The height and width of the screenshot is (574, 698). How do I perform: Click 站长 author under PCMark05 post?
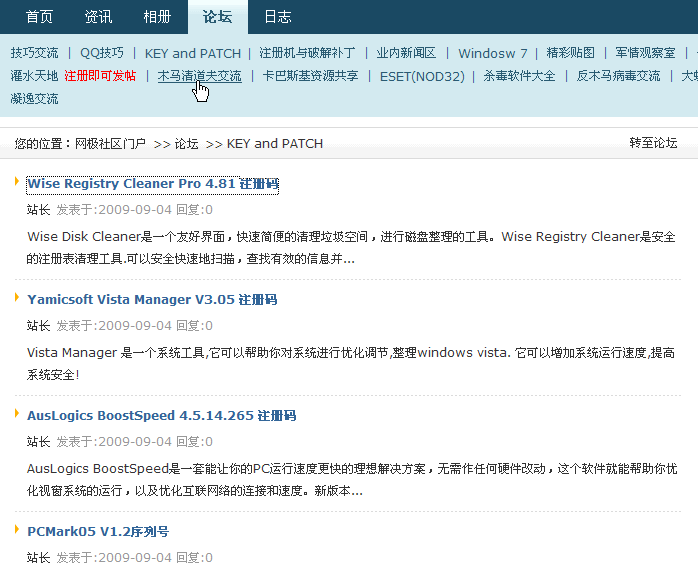[38, 558]
